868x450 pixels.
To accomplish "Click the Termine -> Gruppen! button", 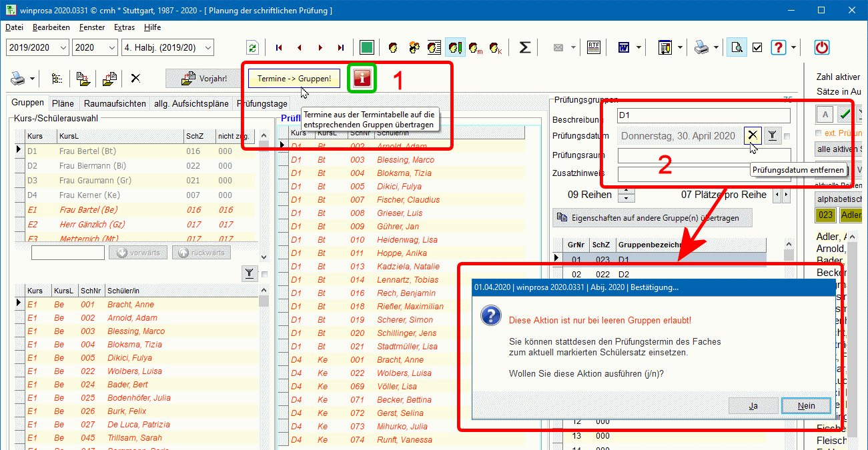I will (294, 79).
